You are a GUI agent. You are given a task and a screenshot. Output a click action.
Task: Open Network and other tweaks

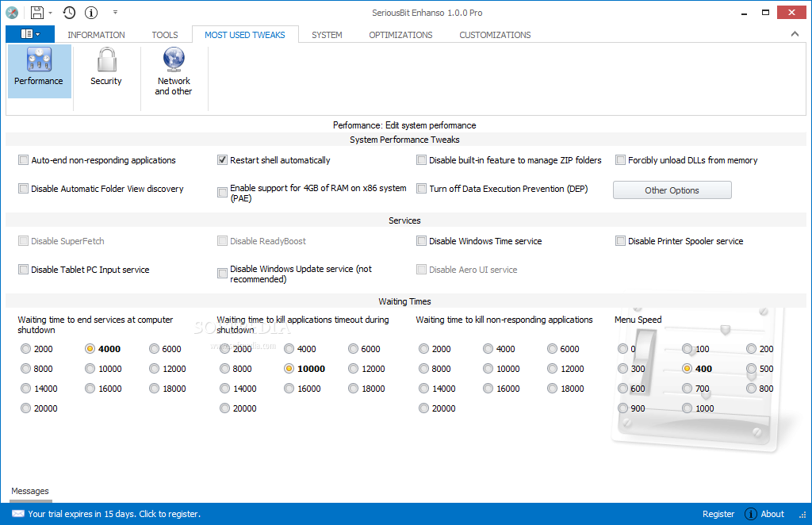(174, 71)
